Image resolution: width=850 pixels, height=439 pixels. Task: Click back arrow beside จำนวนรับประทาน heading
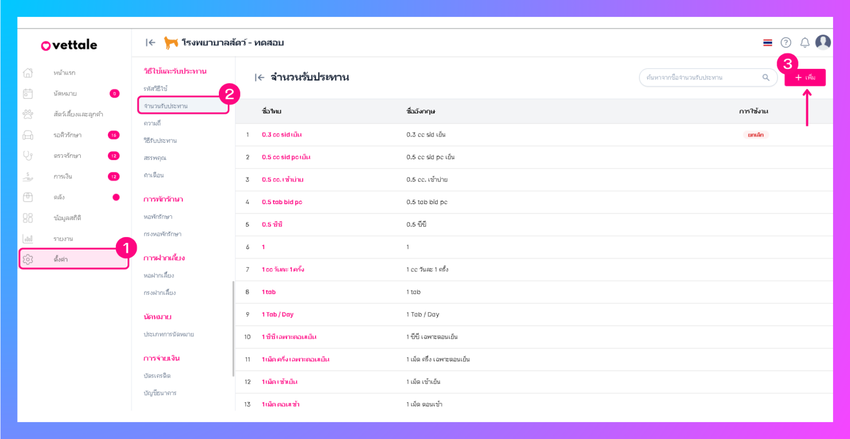click(259, 77)
